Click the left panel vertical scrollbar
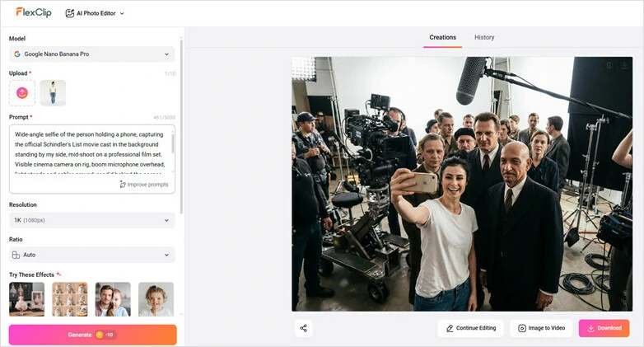 point(181,125)
